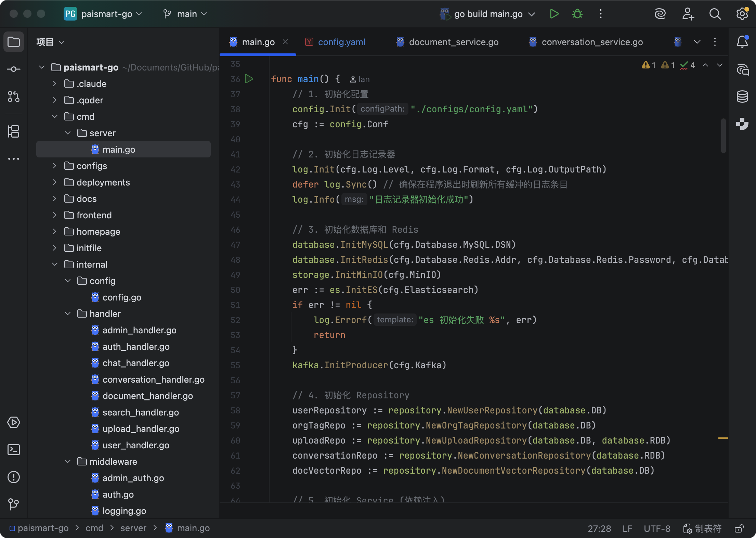Toggle the Project tool window folder button

(14, 42)
